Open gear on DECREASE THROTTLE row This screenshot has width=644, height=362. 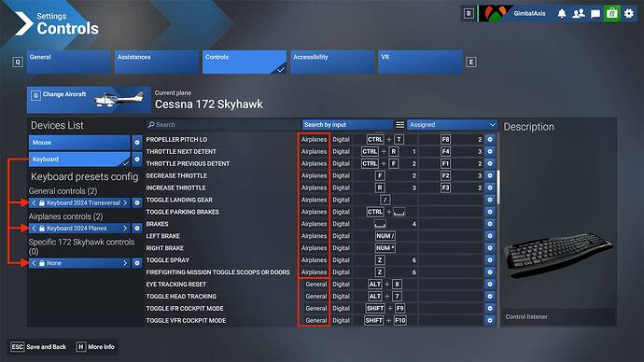point(490,175)
